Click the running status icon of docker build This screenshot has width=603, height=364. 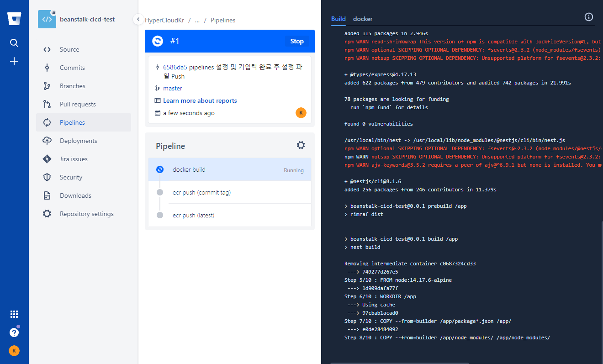(159, 169)
